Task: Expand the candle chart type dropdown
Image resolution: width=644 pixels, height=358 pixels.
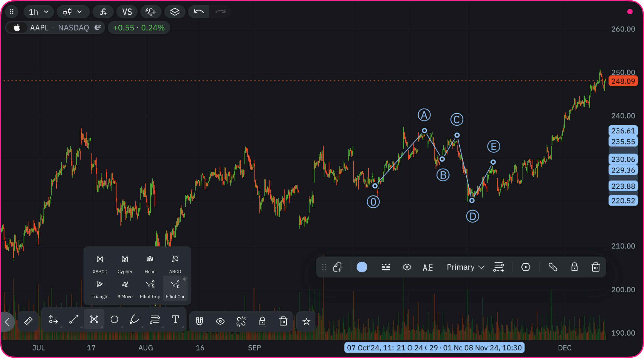Action: (x=73, y=12)
